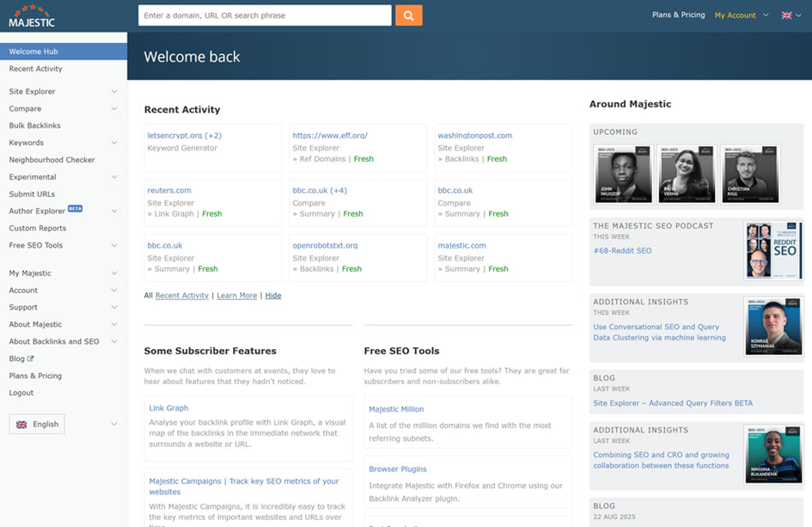
Task: Expand the Keywords sidebar section
Action: tap(114, 143)
